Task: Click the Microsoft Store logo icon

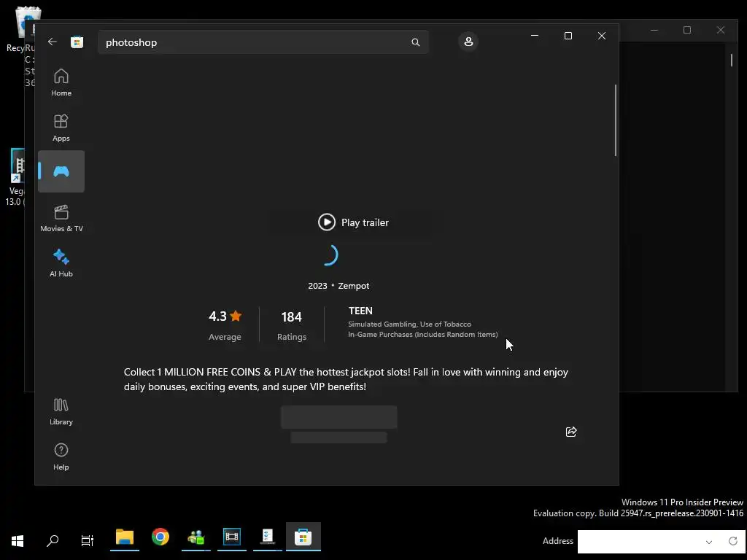Action: pos(77,42)
